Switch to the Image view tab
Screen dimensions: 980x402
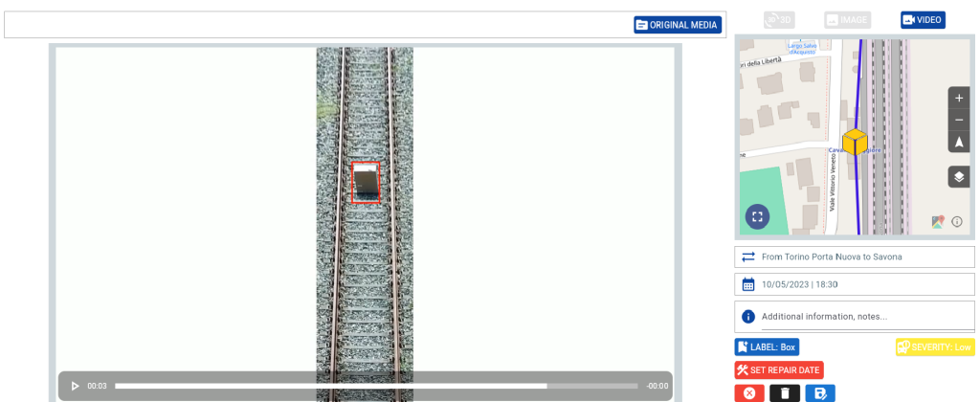tap(847, 20)
